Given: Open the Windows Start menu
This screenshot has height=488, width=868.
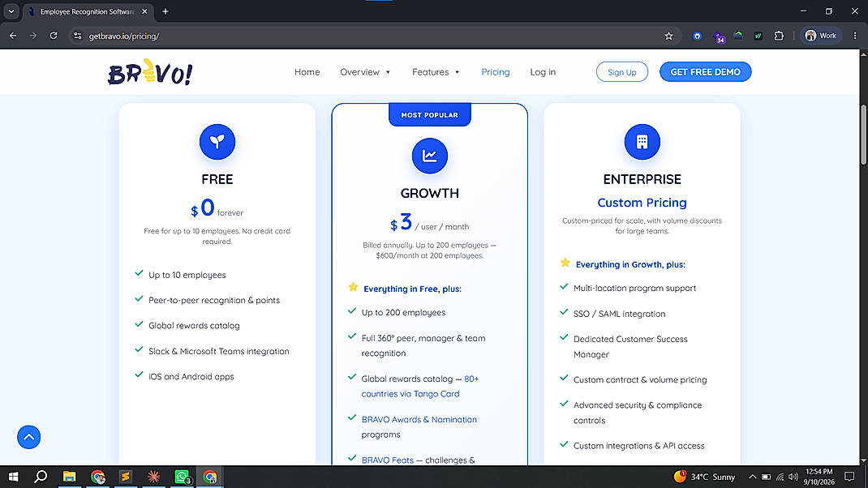Looking at the screenshot, I should click(13, 477).
